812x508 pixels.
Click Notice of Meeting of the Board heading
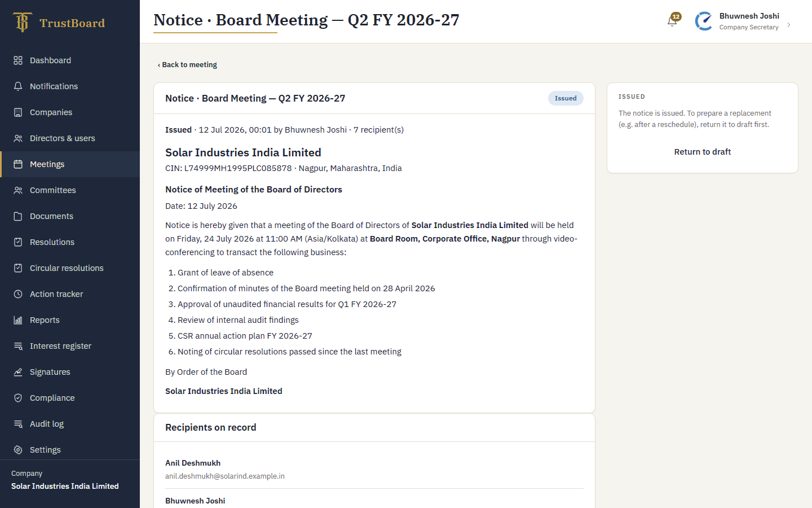pyautogui.click(x=254, y=190)
